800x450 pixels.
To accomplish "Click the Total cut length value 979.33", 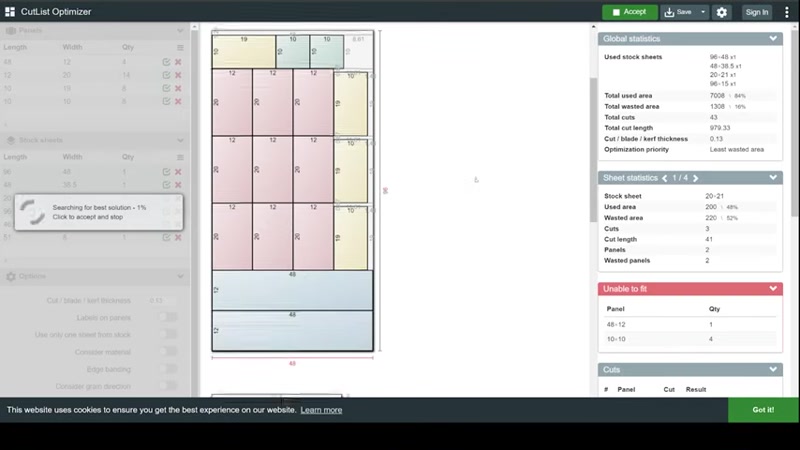I will [719, 128].
